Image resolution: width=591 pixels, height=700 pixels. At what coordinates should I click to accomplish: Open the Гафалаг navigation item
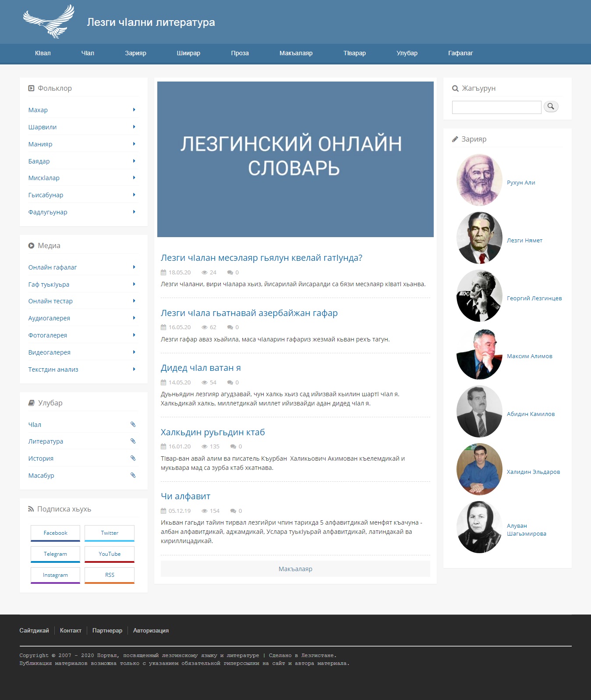point(460,53)
